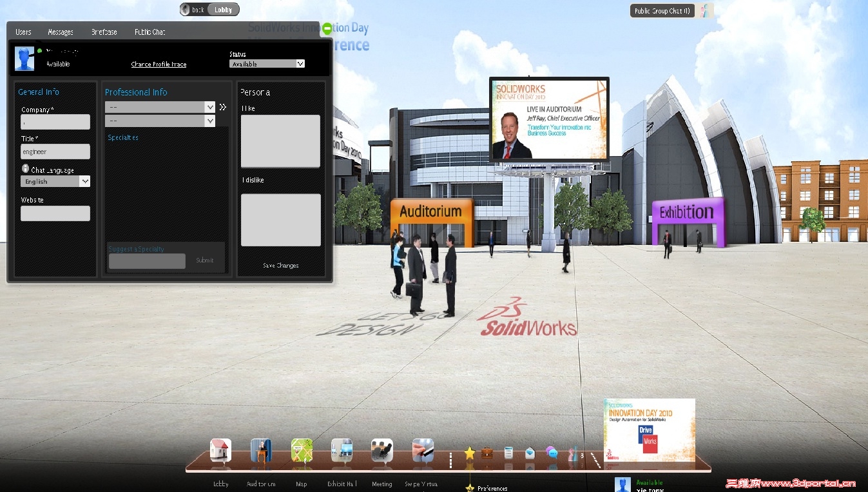Click the Preferences star icon
Image resolution: width=868 pixels, height=492 pixels.
point(470,487)
